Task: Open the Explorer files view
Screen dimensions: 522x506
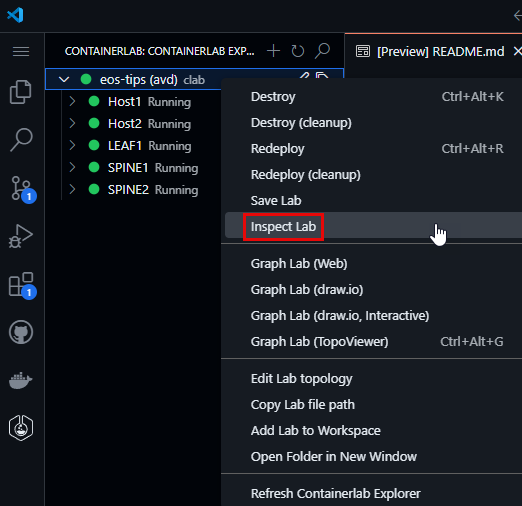Action: click(21, 92)
